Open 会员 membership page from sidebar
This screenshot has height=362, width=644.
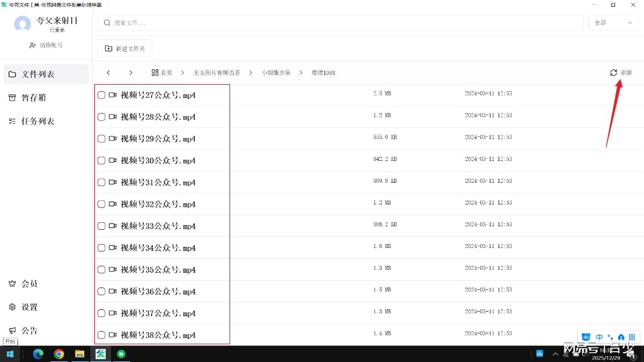pyautogui.click(x=25, y=284)
